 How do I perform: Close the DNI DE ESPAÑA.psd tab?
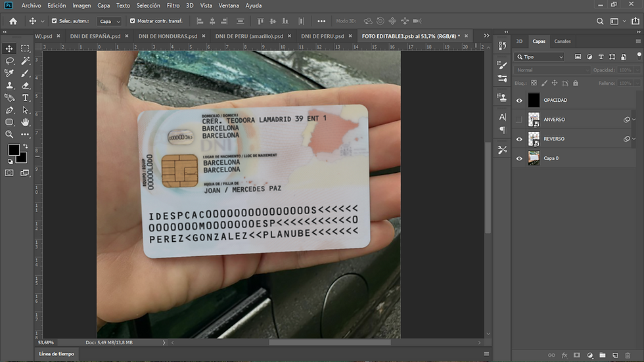coord(126,36)
